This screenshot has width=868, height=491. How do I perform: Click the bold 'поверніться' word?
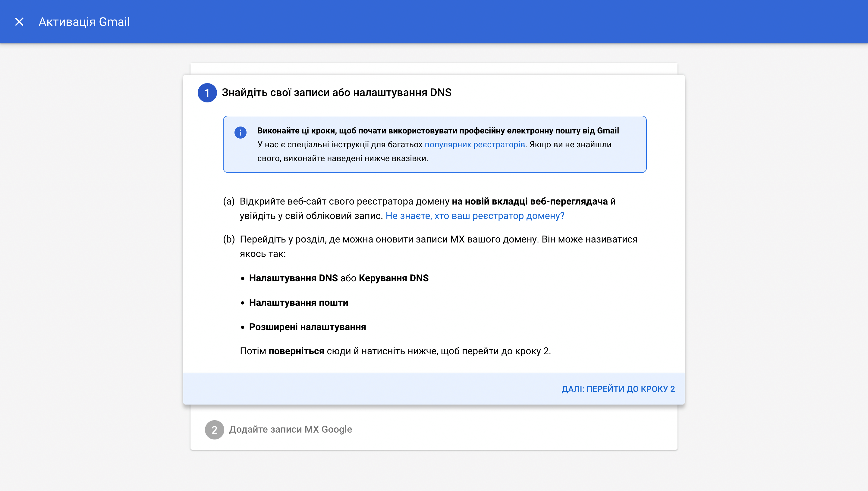(296, 351)
